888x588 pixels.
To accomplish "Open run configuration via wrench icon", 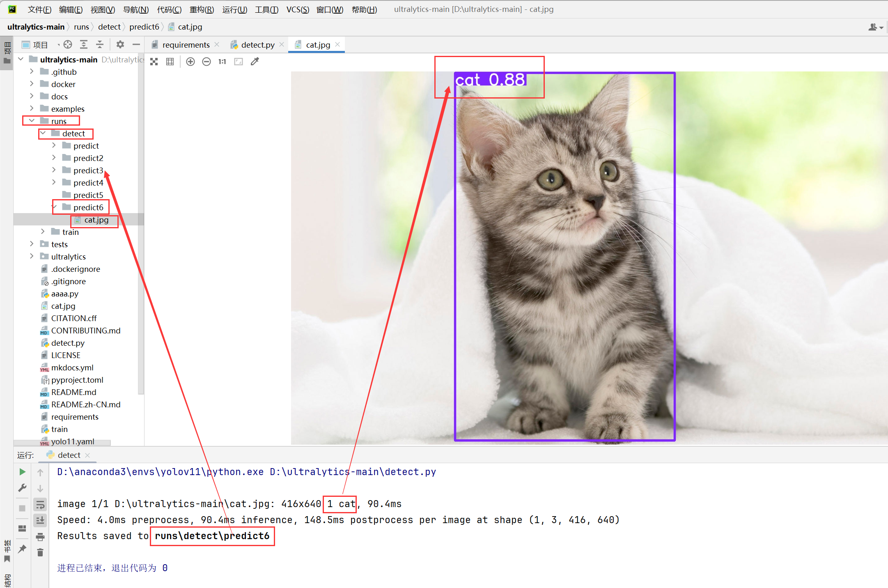I will (22, 488).
